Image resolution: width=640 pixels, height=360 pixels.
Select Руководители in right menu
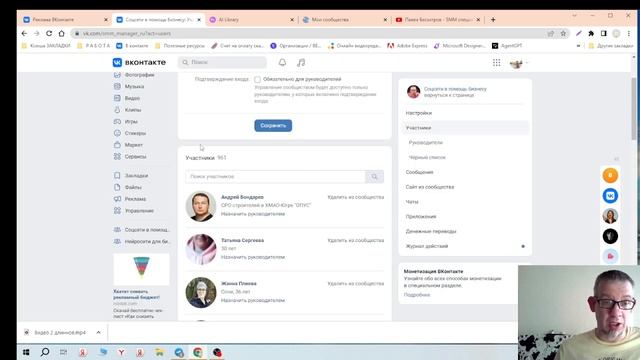coord(465,142)
